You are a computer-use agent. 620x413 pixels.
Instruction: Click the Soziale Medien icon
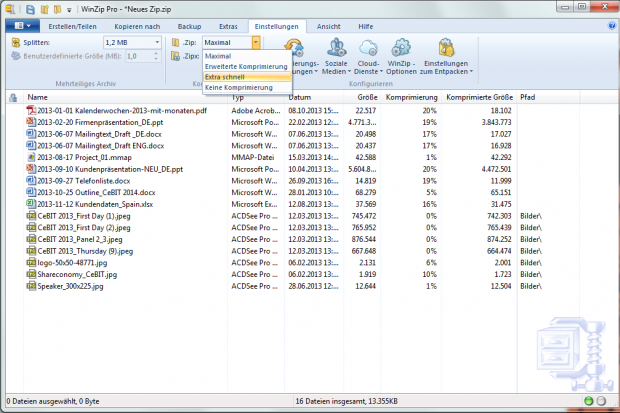(x=336, y=47)
